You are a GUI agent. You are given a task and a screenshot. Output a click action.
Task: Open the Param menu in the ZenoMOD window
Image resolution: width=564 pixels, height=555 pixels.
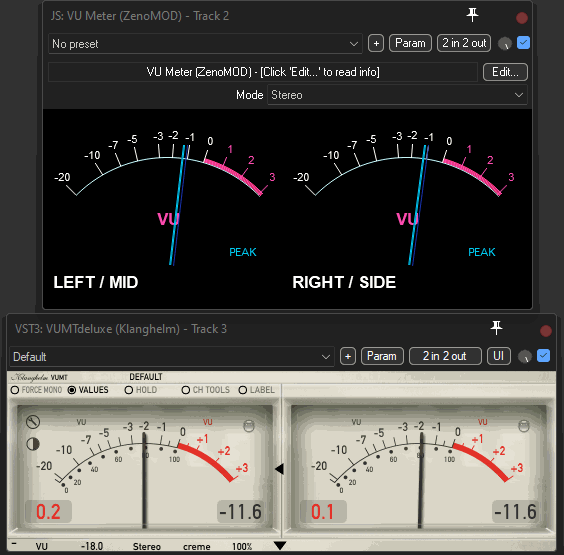click(410, 43)
